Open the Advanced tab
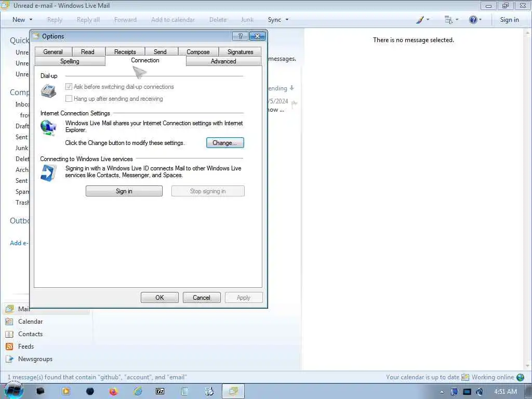532x399 pixels. 223,61
